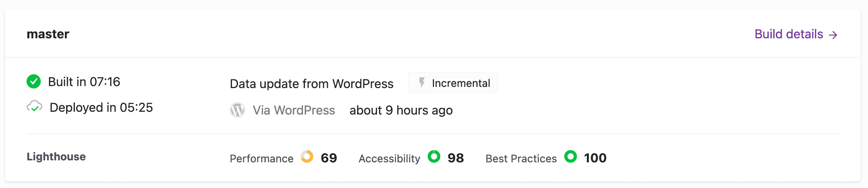The height and width of the screenshot is (188, 868).
Task: Click the cloud deployed status icon
Action: coord(34,107)
